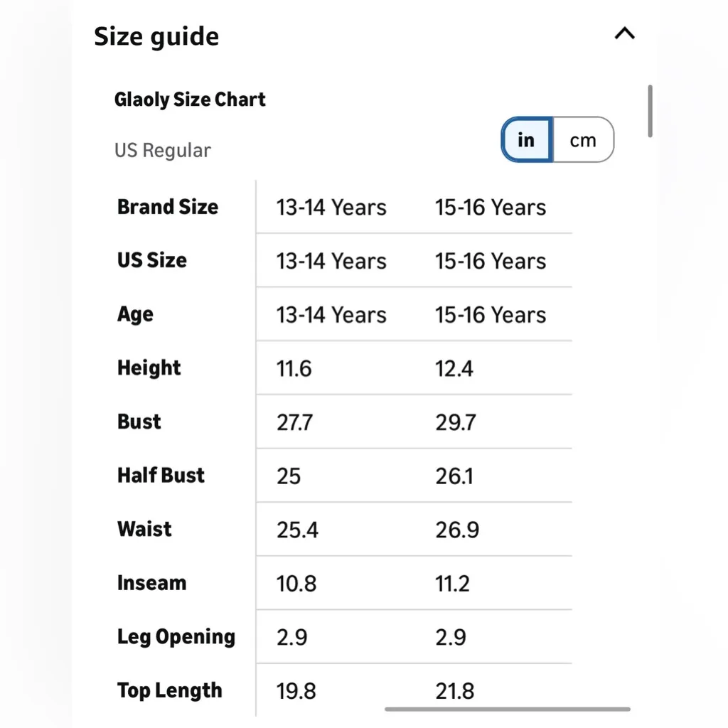Click the 11.6 Height value
The image size is (728, 728).
(x=294, y=369)
